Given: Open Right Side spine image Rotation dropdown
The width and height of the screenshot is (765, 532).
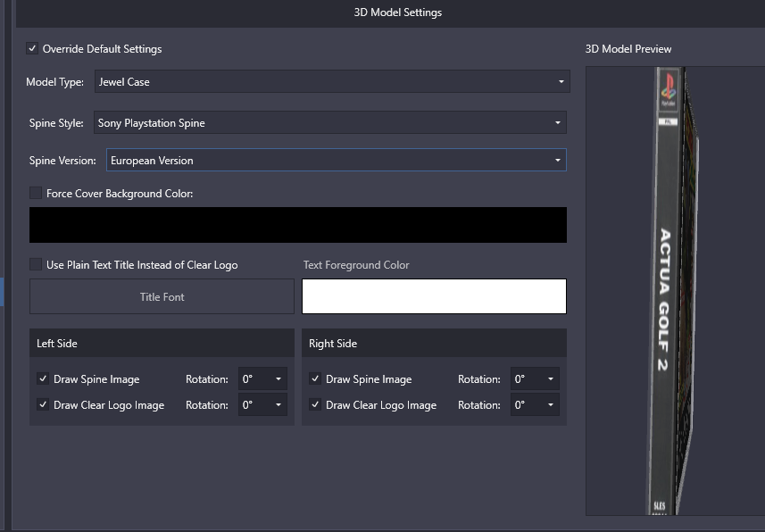Looking at the screenshot, I should [535, 378].
